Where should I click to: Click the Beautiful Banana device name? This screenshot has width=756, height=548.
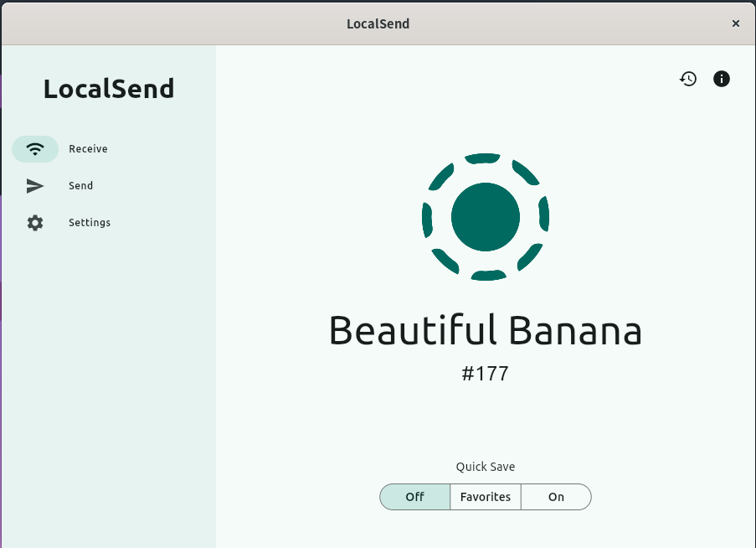pos(486,330)
